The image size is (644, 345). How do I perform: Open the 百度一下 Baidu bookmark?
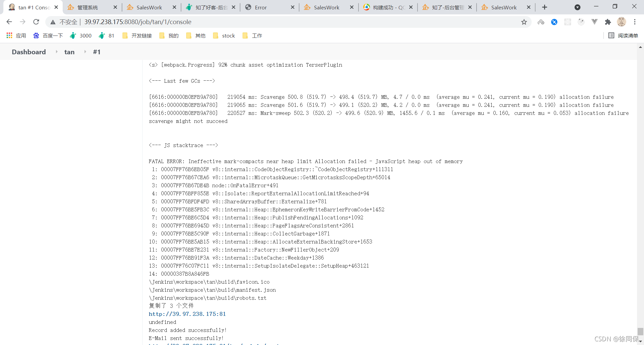48,36
